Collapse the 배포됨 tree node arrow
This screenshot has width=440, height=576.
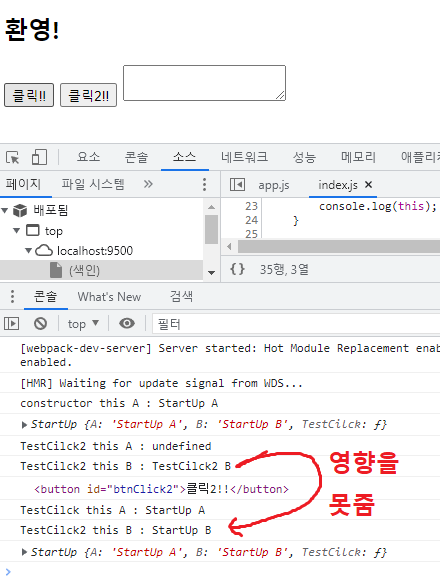point(5,210)
